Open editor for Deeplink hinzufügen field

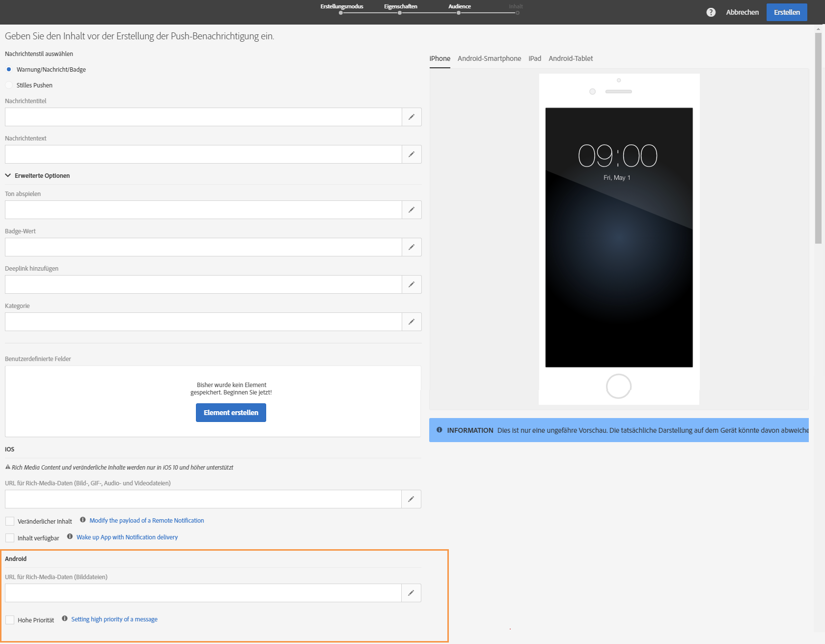click(x=412, y=284)
